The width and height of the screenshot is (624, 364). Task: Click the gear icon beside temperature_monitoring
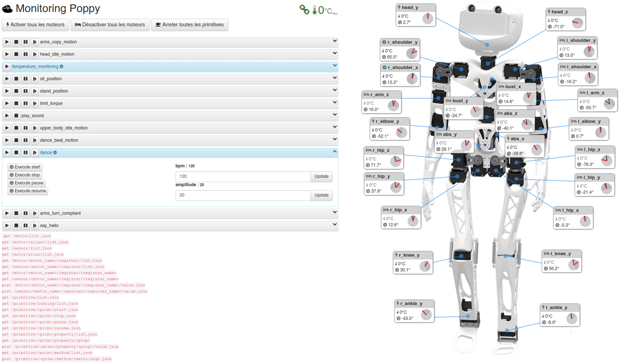(62, 67)
